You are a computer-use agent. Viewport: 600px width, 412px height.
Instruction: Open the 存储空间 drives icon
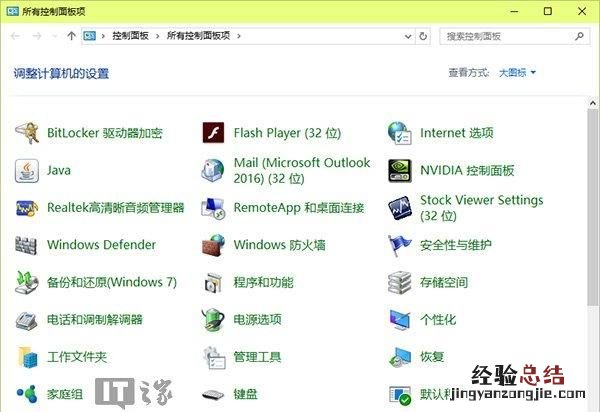[399, 283]
